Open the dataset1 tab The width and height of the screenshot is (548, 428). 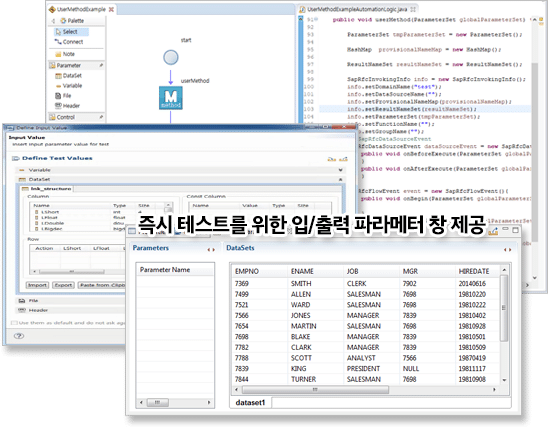click(250, 403)
